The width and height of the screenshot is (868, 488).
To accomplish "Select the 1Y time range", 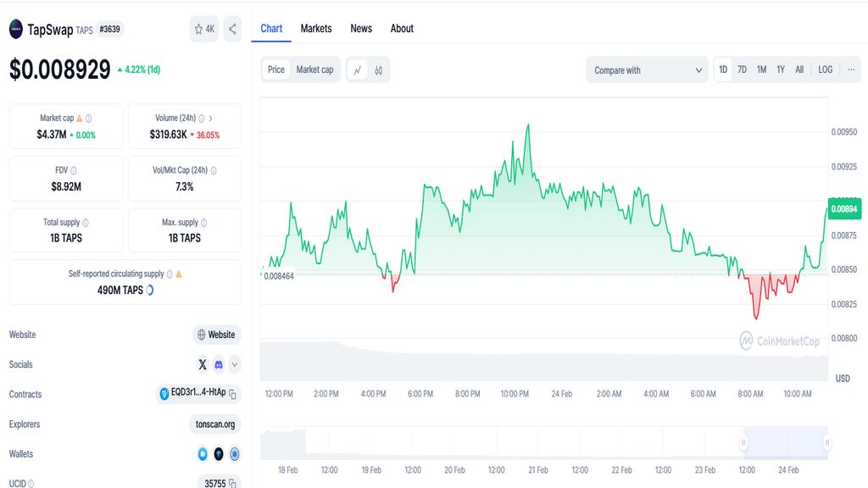I will tap(781, 69).
